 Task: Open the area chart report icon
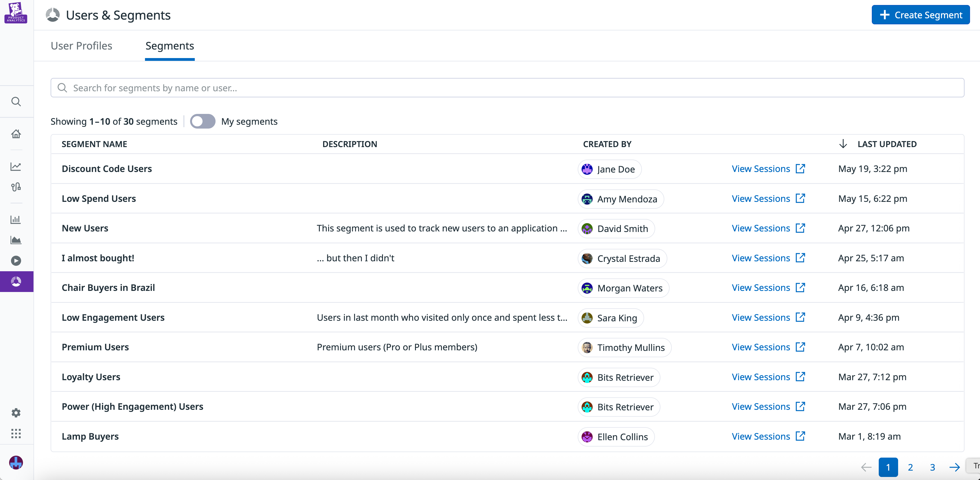[x=16, y=240]
